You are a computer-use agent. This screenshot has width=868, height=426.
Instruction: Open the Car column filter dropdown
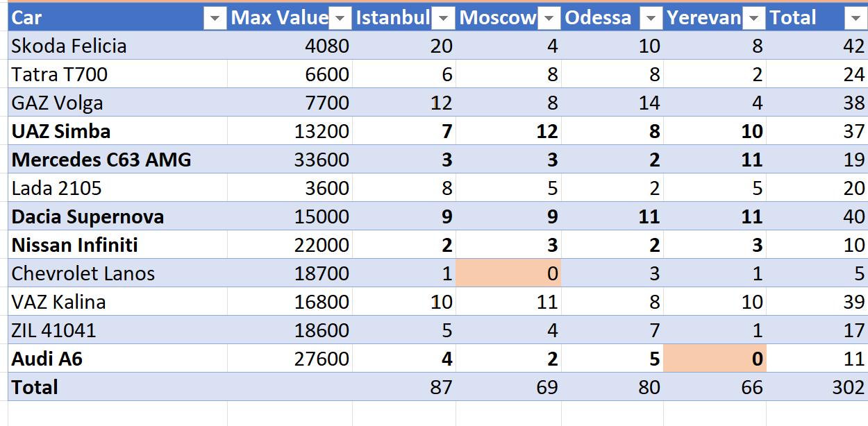point(215,19)
